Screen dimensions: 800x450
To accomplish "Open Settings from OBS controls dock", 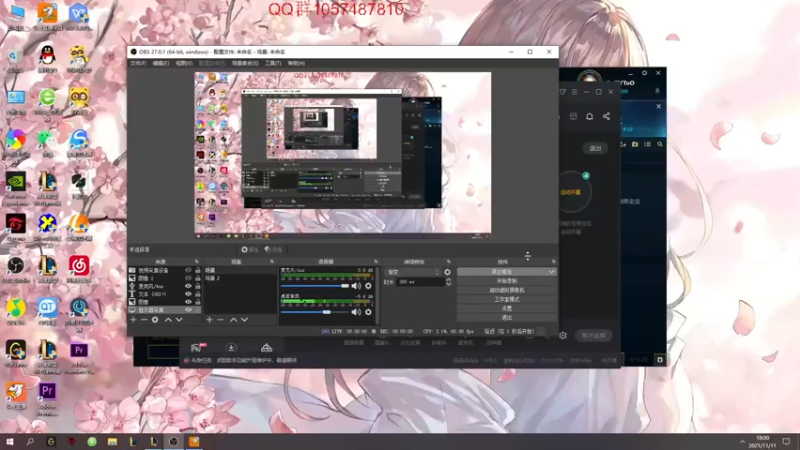I will [x=506, y=309].
